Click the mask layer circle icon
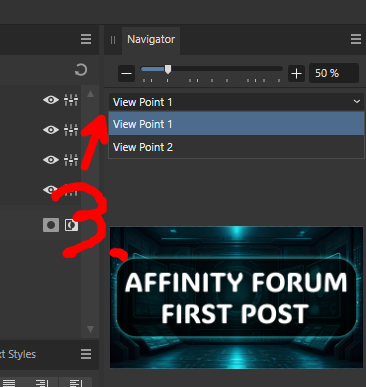 (x=51, y=225)
